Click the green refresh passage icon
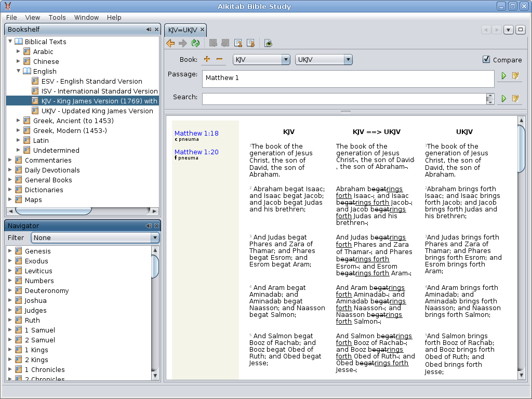Image resolution: width=532 pixels, height=399 pixels. [x=195, y=44]
